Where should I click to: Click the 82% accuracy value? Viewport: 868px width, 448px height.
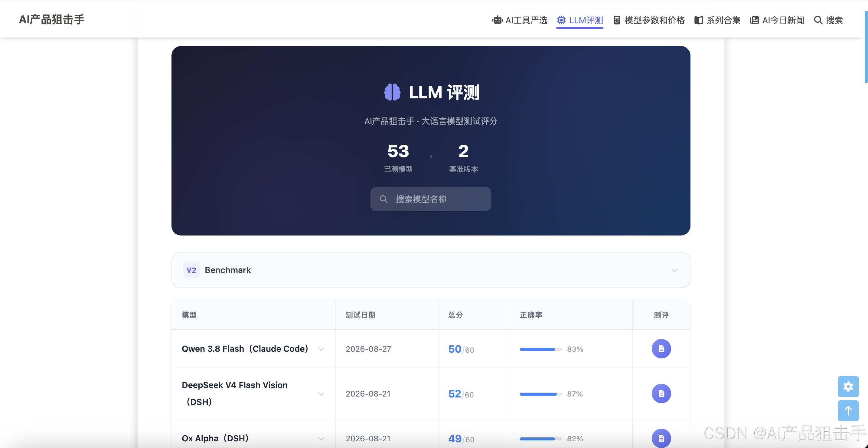575,439
